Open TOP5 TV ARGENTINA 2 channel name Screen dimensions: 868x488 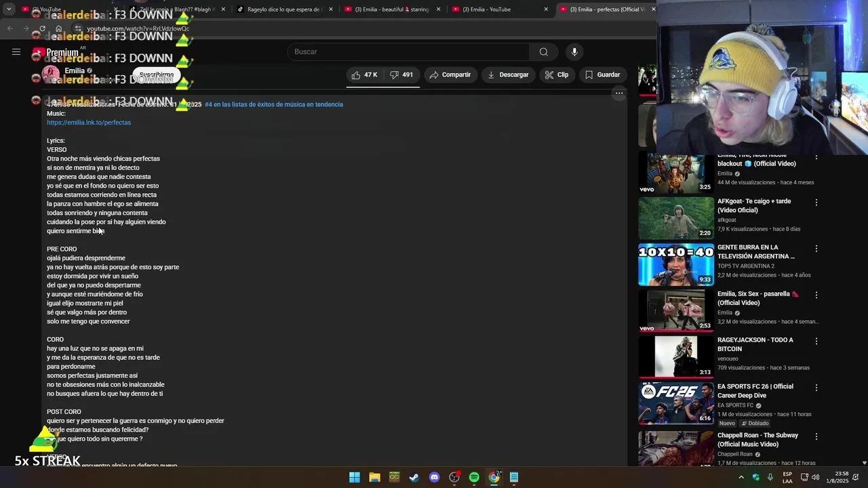click(746, 266)
